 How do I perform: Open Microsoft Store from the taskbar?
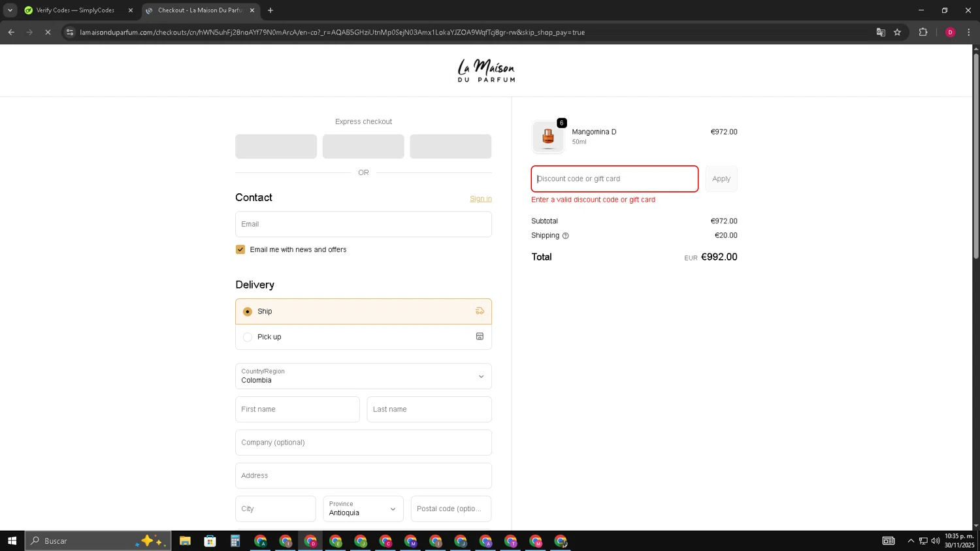(210, 541)
